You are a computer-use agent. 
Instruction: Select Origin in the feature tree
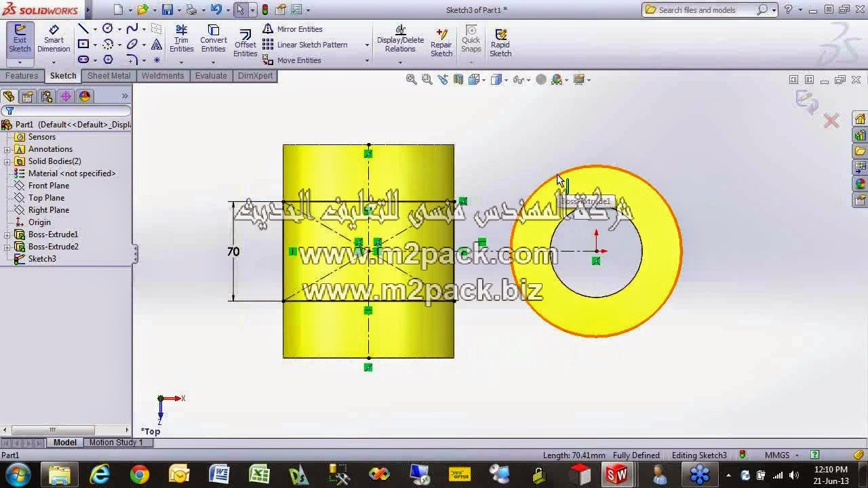click(x=39, y=222)
